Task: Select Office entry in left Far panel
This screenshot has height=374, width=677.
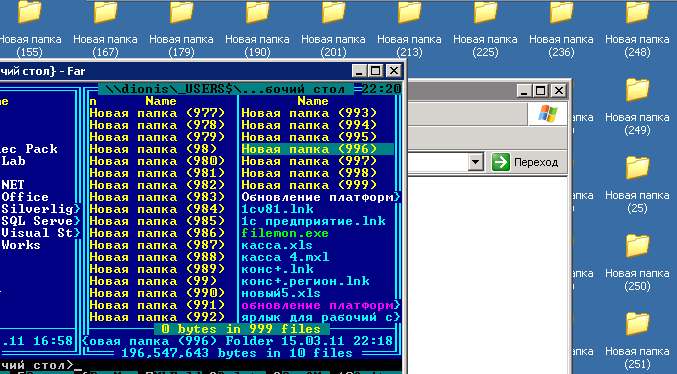Action: pos(25,197)
